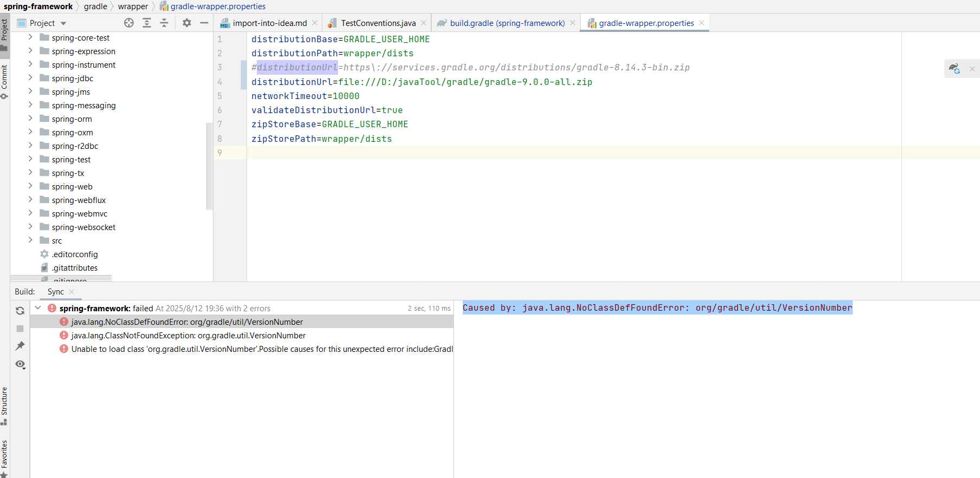
Task: Click wrapper breadcrumb segment
Action: click(133, 6)
